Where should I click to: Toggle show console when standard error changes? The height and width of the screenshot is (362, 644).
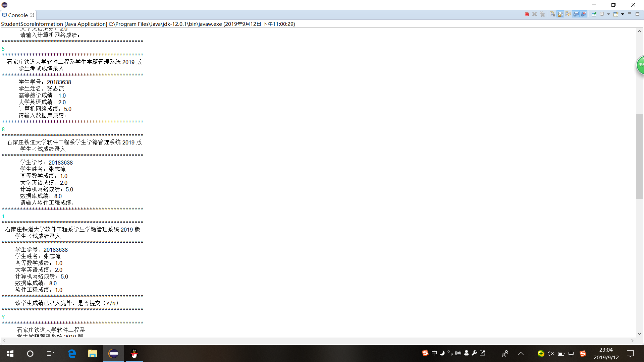click(584, 14)
